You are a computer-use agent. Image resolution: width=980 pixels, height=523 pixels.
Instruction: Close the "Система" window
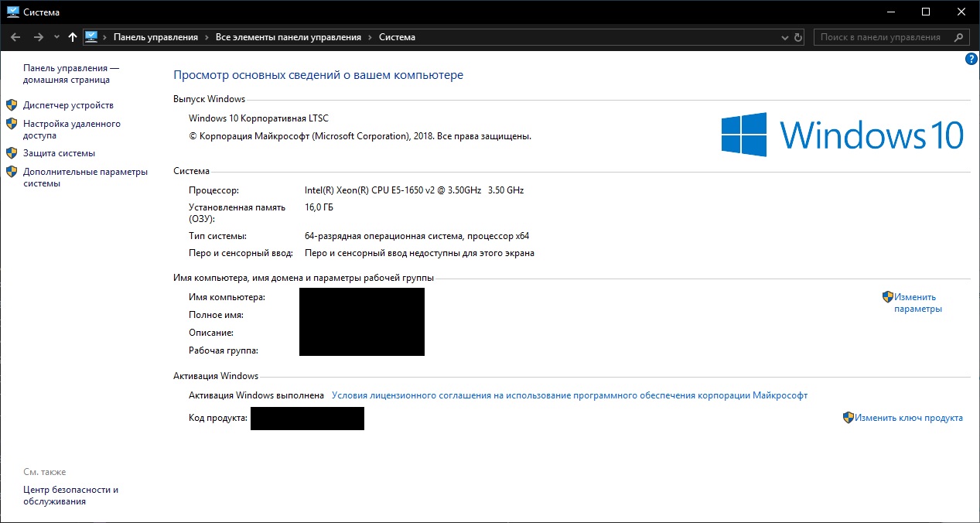[961, 12]
